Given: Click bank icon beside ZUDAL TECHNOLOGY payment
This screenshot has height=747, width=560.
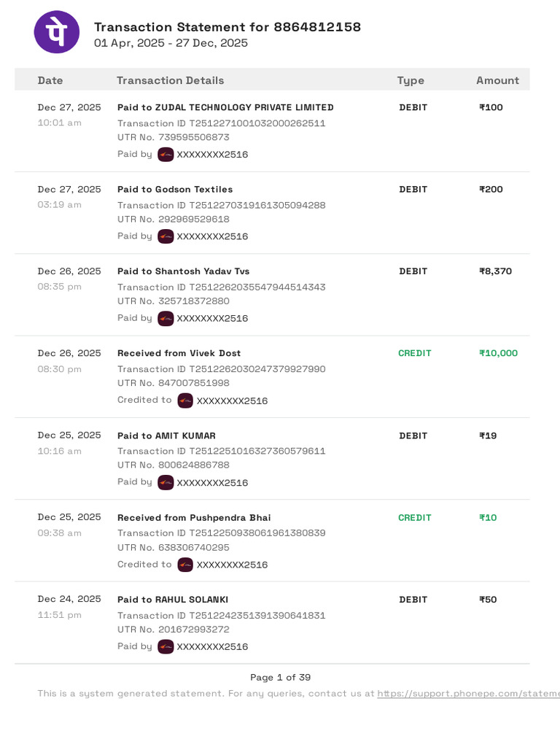Looking at the screenshot, I should [x=166, y=155].
